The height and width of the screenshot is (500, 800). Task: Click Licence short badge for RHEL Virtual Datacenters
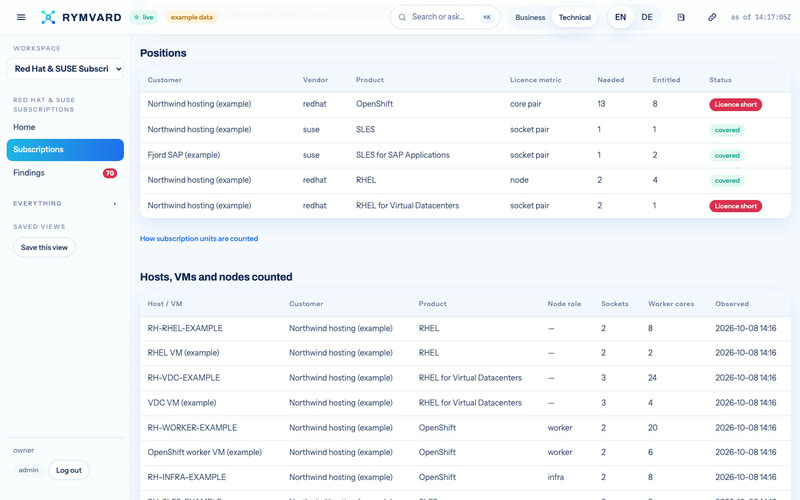click(735, 206)
